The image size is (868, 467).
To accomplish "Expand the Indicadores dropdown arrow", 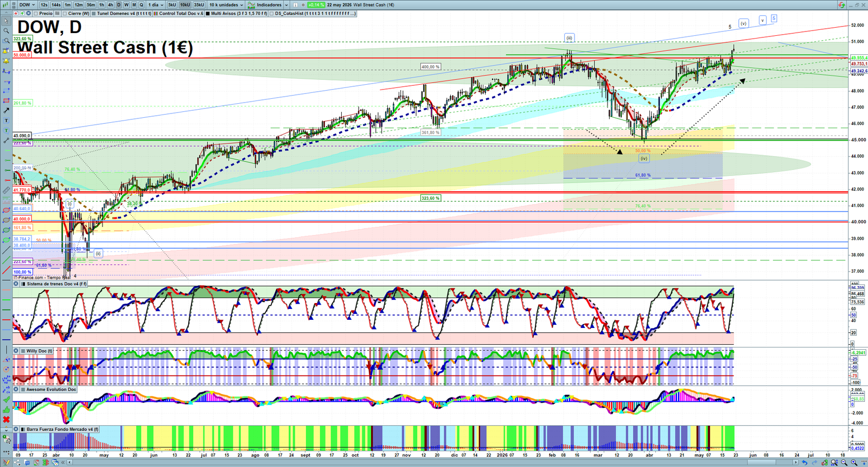I will (x=286, y=5).
